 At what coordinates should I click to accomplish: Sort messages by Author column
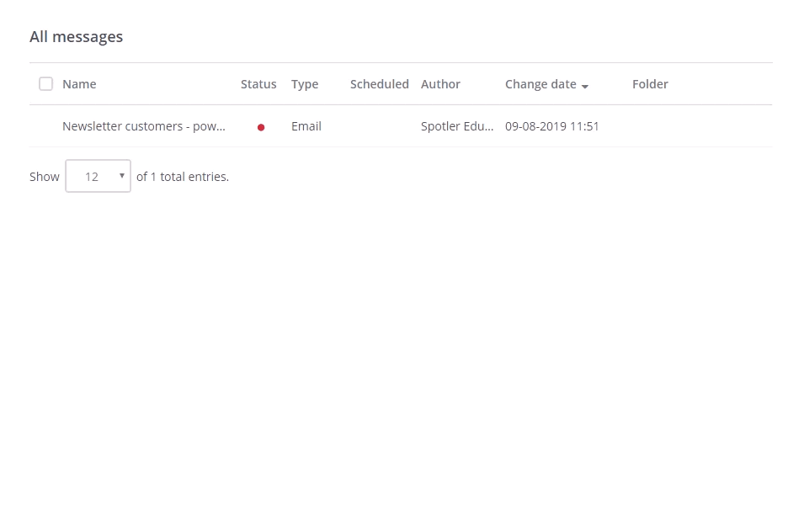click(440, 83)
